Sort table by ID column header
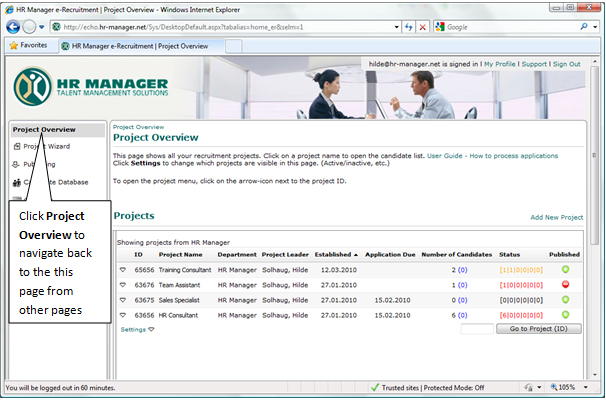The width and height of the screenshot is (606, 401). click(x=138, y=255)
